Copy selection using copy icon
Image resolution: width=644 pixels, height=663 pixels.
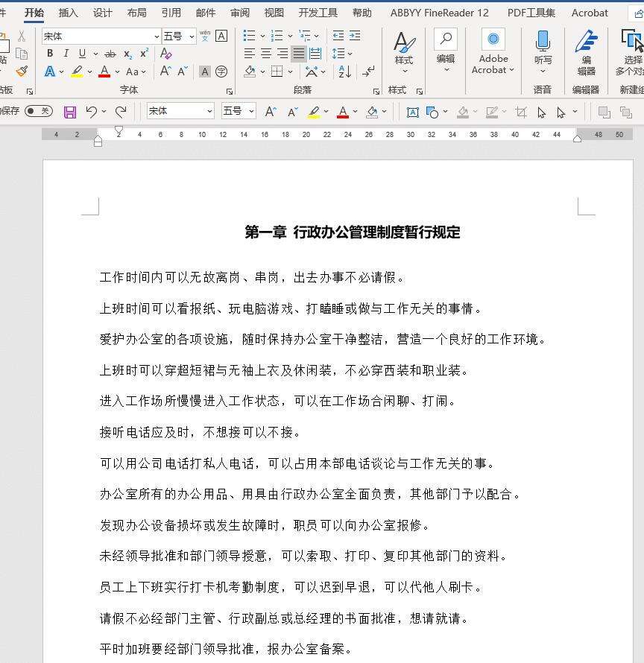(22, 54)
